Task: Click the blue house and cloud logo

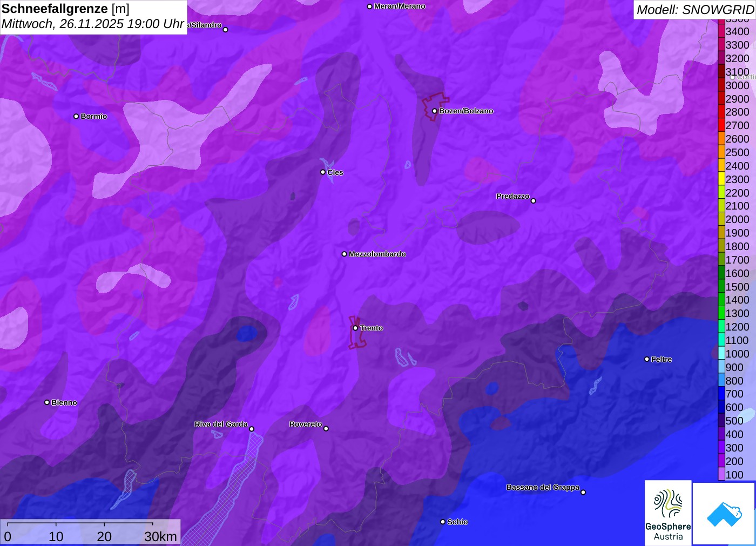Action: coord(724,514)
